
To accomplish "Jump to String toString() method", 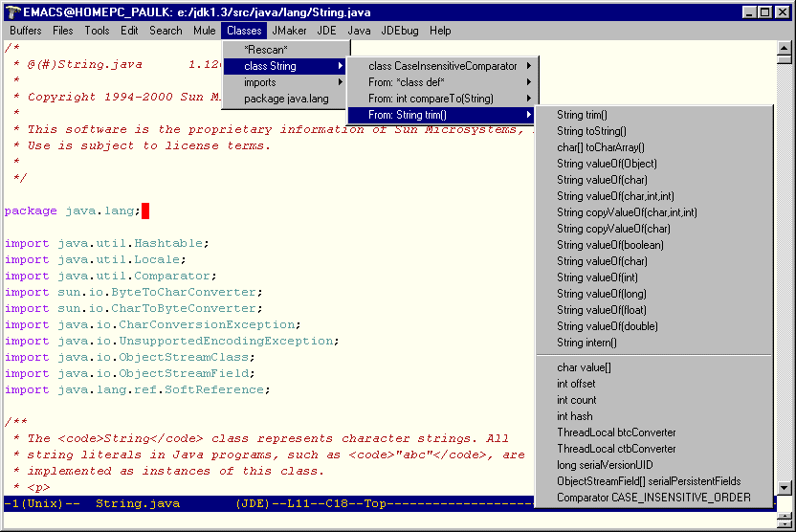I will 591,131.
